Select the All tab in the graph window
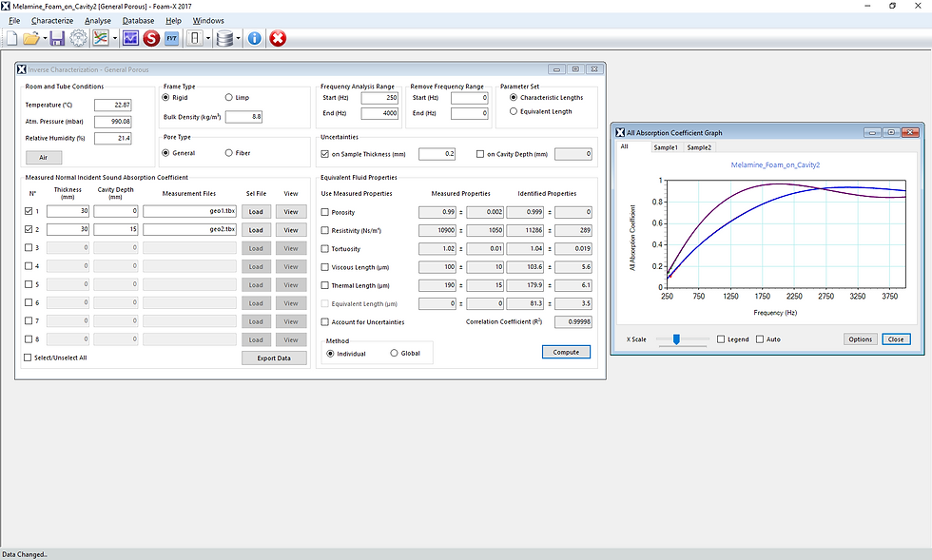The image size is (932, 560). click(624, 146)
